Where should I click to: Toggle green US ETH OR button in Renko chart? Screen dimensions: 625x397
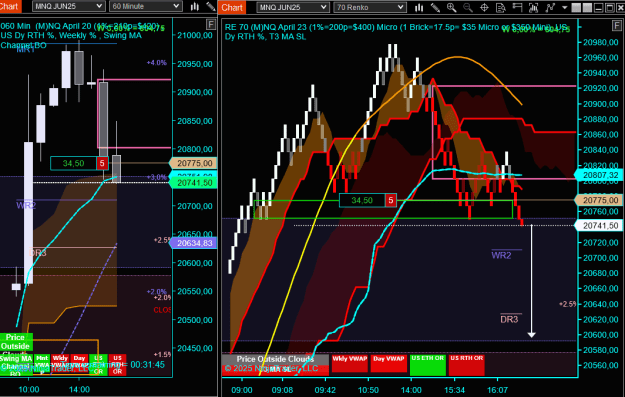pos(428,364)
